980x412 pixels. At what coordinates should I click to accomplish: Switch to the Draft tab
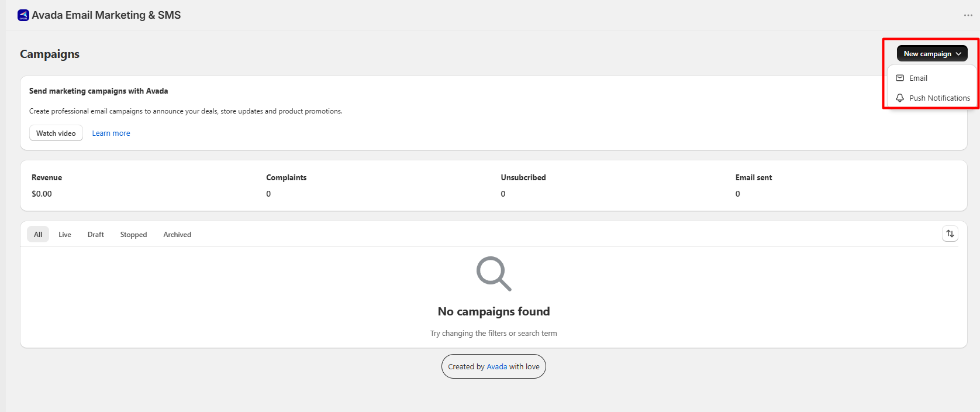pos(96,234)
